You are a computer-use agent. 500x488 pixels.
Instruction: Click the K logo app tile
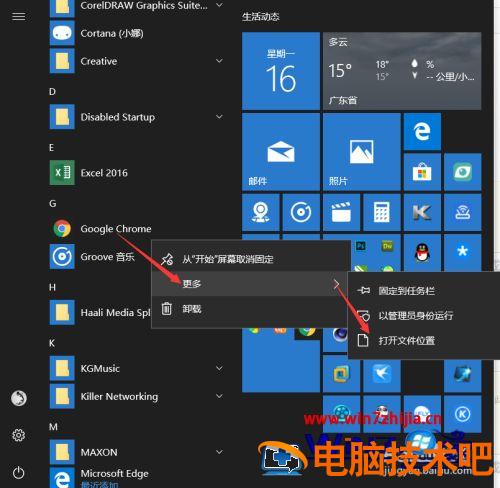(422, 212)
